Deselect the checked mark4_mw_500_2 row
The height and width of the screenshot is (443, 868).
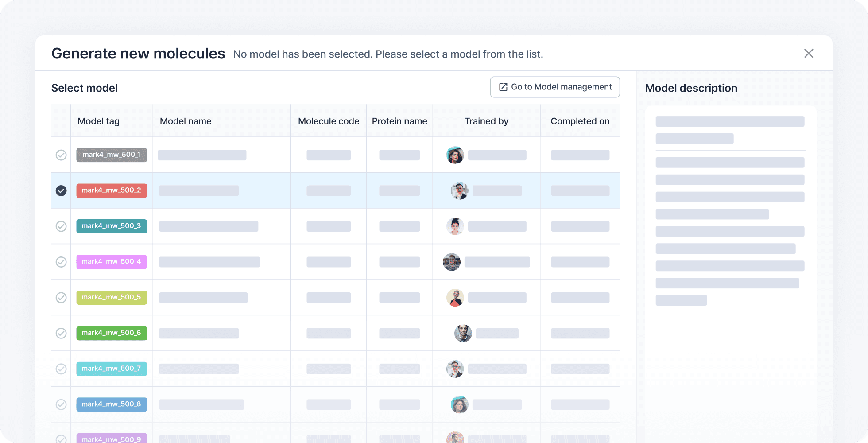[x=61, y=190]
